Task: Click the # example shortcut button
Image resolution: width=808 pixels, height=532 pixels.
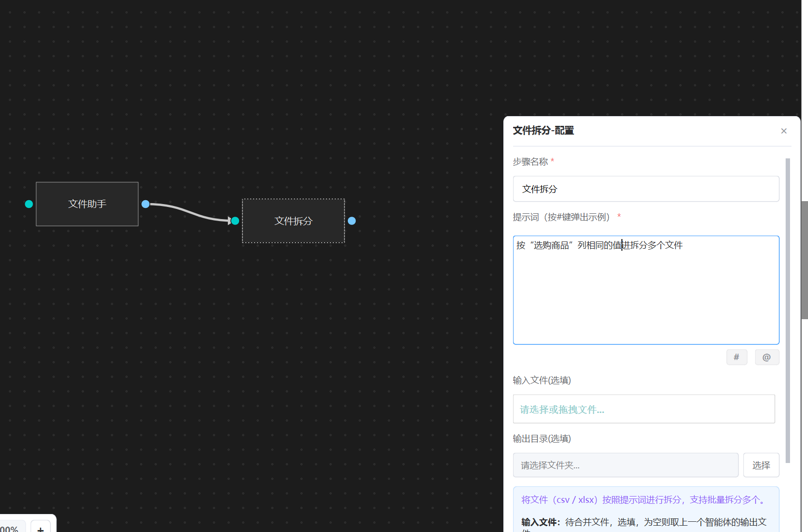Action: click(737, 357)
